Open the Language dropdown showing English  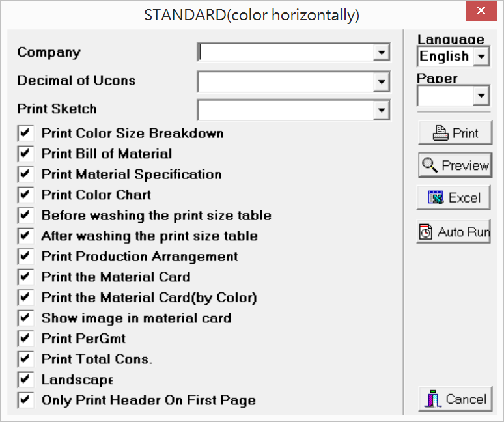pos(481,57)
